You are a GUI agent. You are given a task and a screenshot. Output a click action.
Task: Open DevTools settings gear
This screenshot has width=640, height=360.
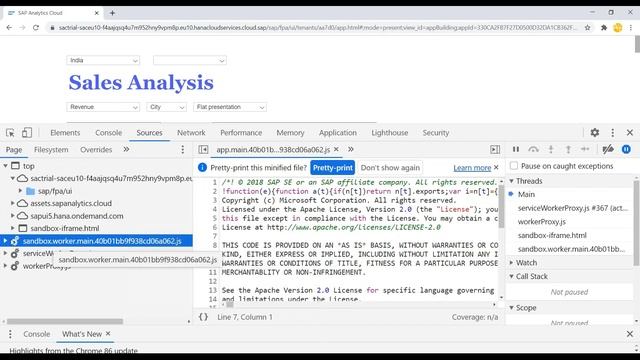click(595, 132)
